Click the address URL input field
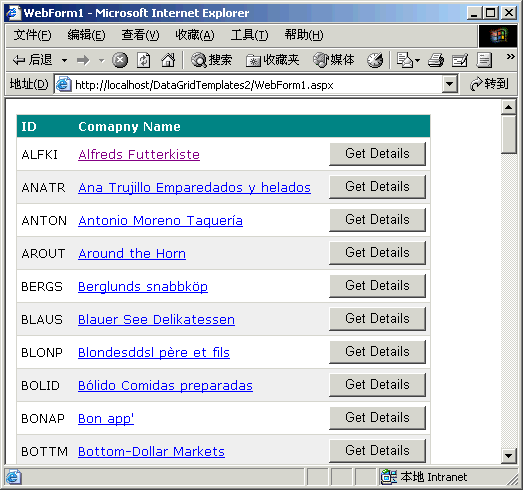This screenshot has height=490, width=523. pyautogui.click(x=248, y=85)
